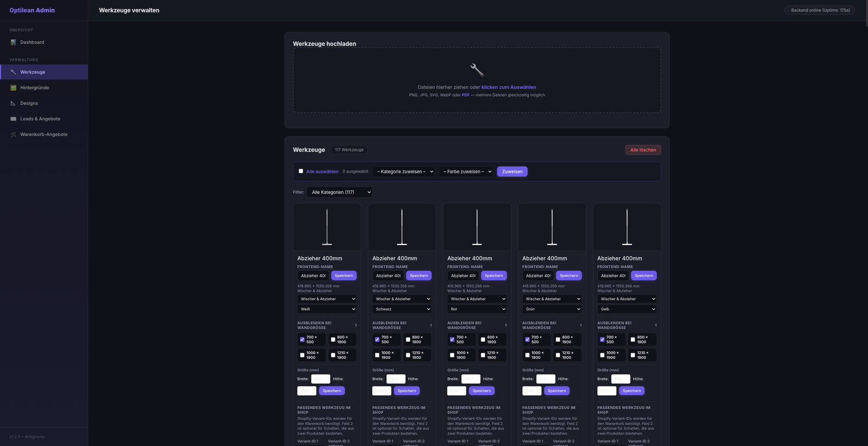Enable 800 × 1900 in the second tool card
This screenshot has height=446, width=868.
pos(408,340)
